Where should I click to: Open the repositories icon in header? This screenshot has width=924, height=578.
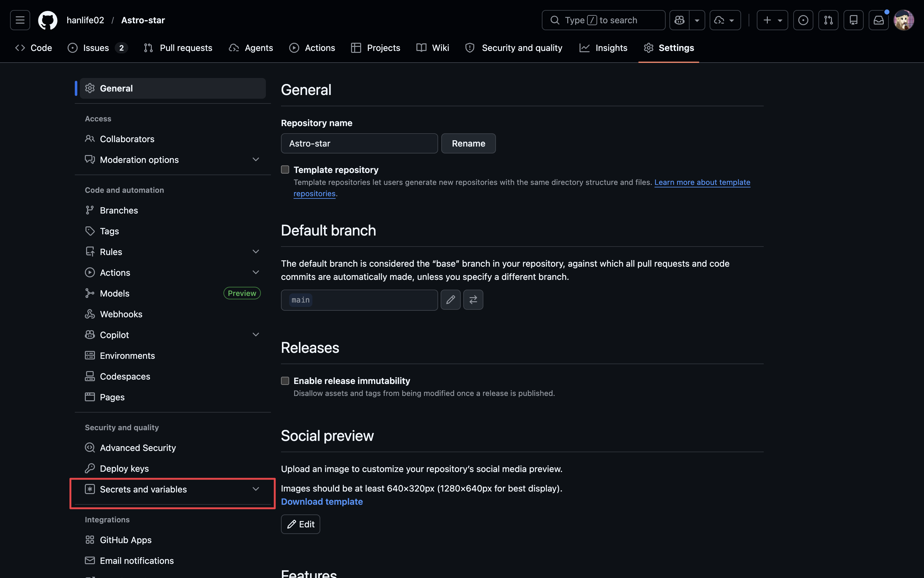tap(853, 20)
